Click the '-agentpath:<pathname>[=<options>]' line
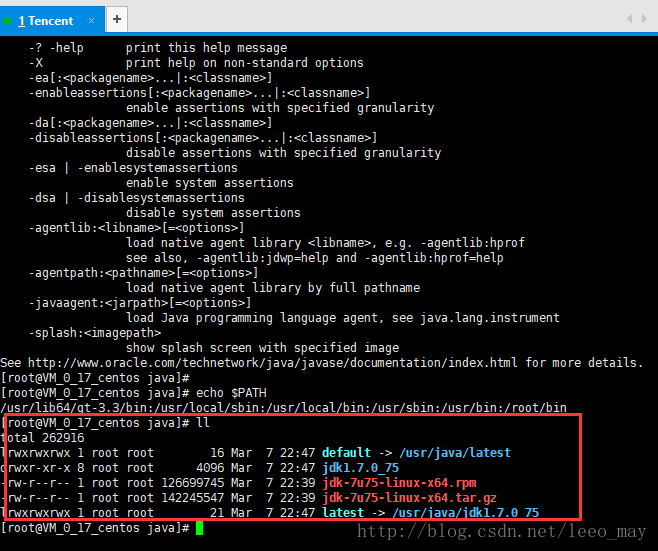 click(143, 273)
